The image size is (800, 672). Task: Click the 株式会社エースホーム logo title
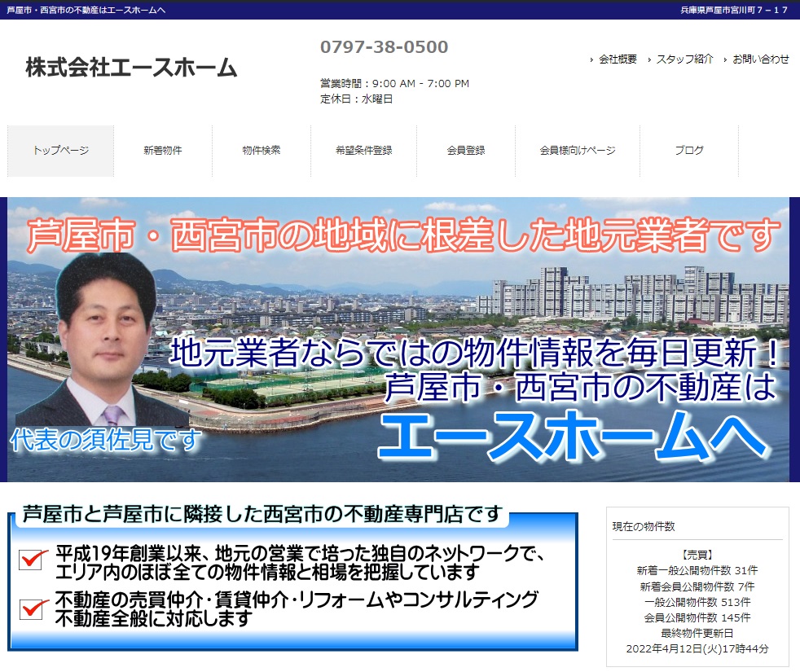click(x=132, y=68)
